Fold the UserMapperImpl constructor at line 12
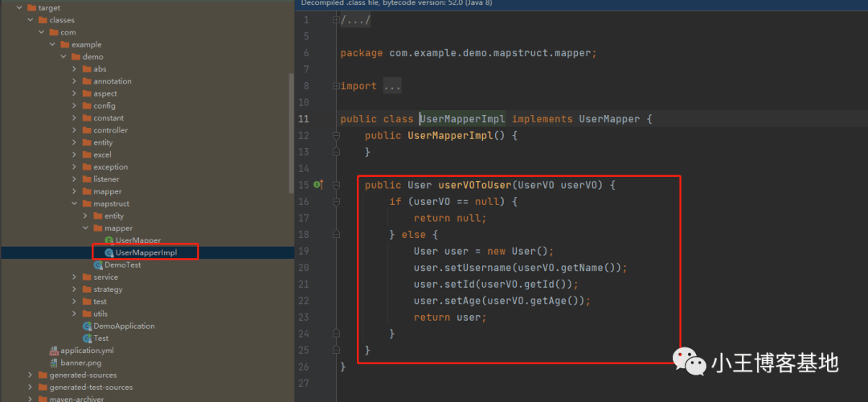This screenshot has height=402, width=868. [335, 135]
